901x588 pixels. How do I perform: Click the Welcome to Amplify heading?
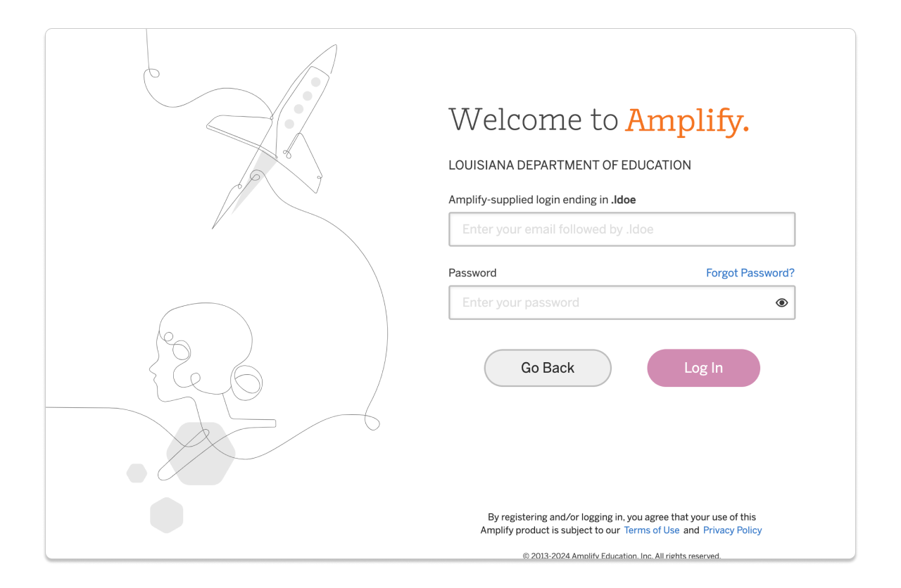pyautogui.click(x=599, y=120)
